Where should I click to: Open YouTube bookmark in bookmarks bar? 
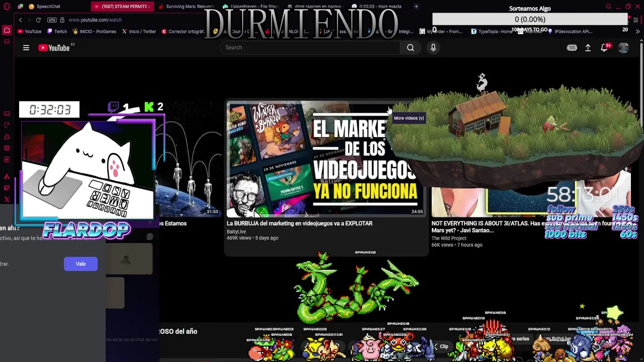[29, 31]
